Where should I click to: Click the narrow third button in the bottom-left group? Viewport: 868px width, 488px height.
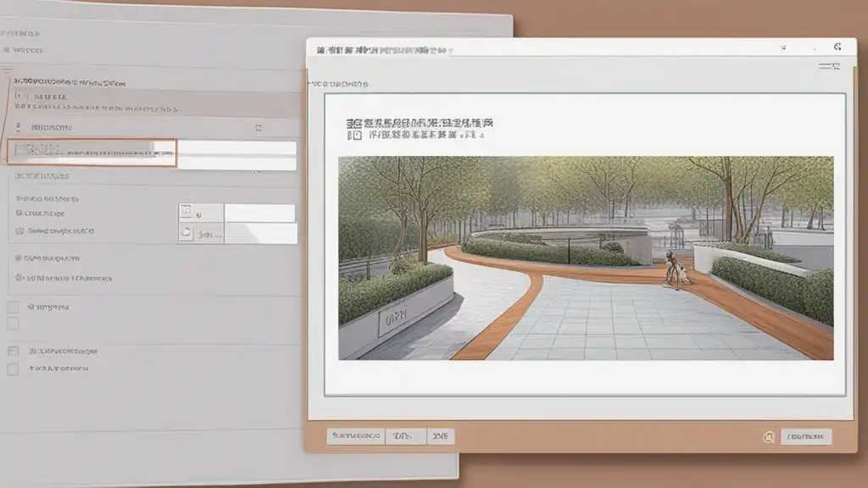[441, 436]
